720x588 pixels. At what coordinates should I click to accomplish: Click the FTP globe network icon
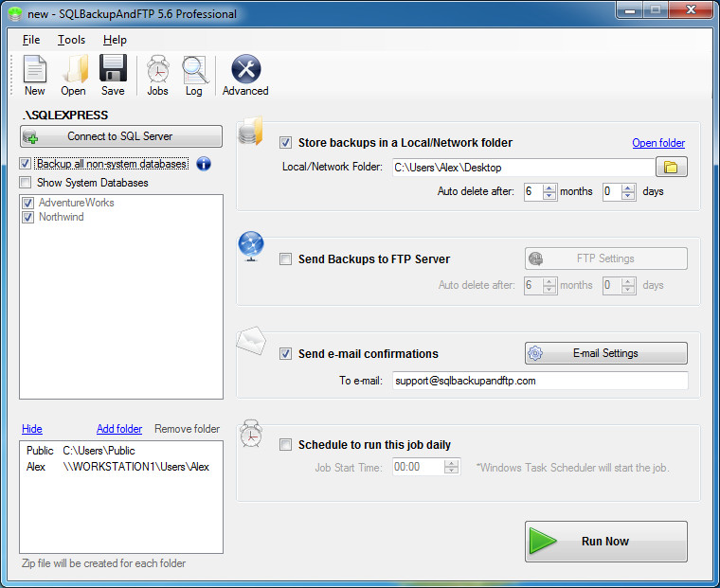pyautogui.click(x=251, y=245)
